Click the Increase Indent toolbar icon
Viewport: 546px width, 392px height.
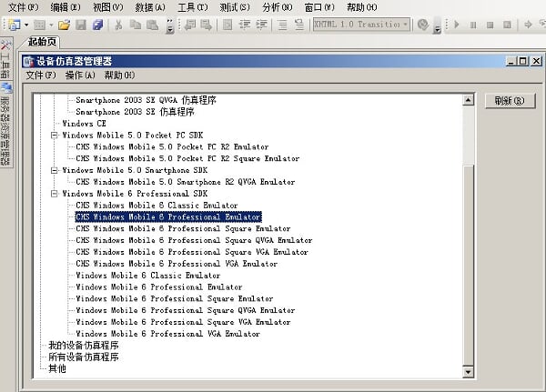coord(261,25)
